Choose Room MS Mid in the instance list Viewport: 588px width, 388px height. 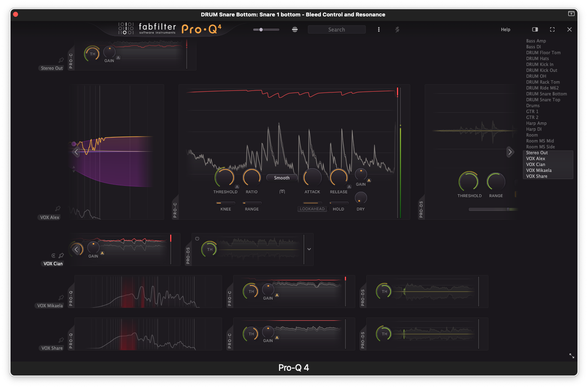(x=540, y=141)
